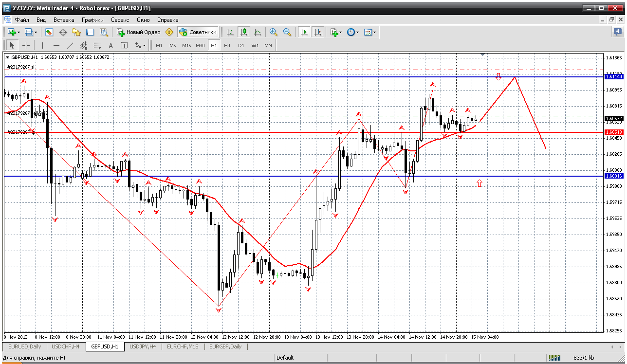Select the H4 timeframe button

tap(227, 45)
